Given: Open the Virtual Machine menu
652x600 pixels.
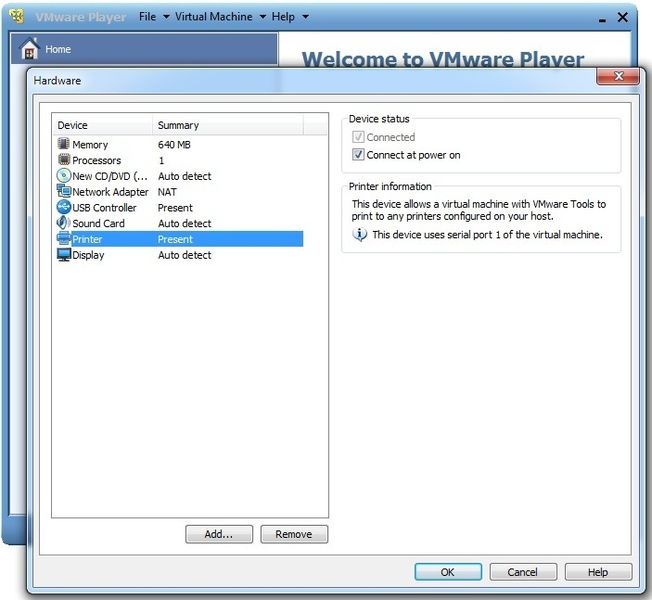Looking at the screenshot, I should 214,17.
